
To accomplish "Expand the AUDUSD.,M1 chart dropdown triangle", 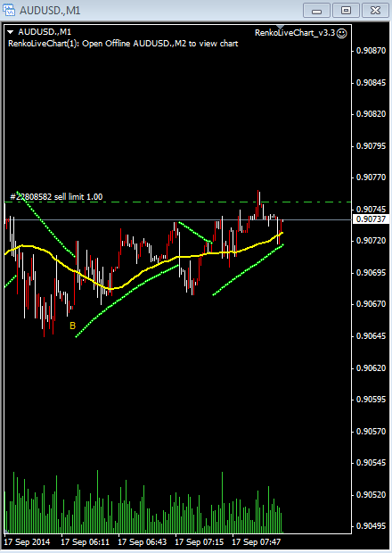I will pyautogui.click(x=11, y=32).
